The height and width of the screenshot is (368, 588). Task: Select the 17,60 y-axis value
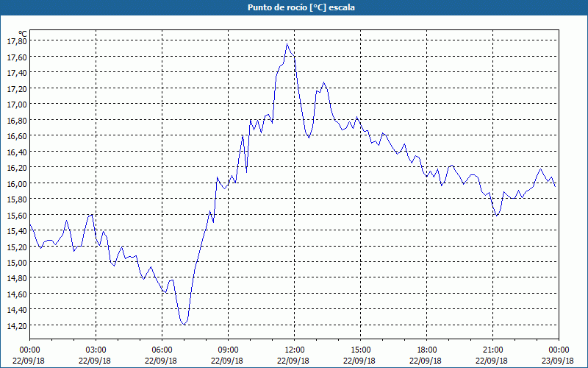coord(16,57)
